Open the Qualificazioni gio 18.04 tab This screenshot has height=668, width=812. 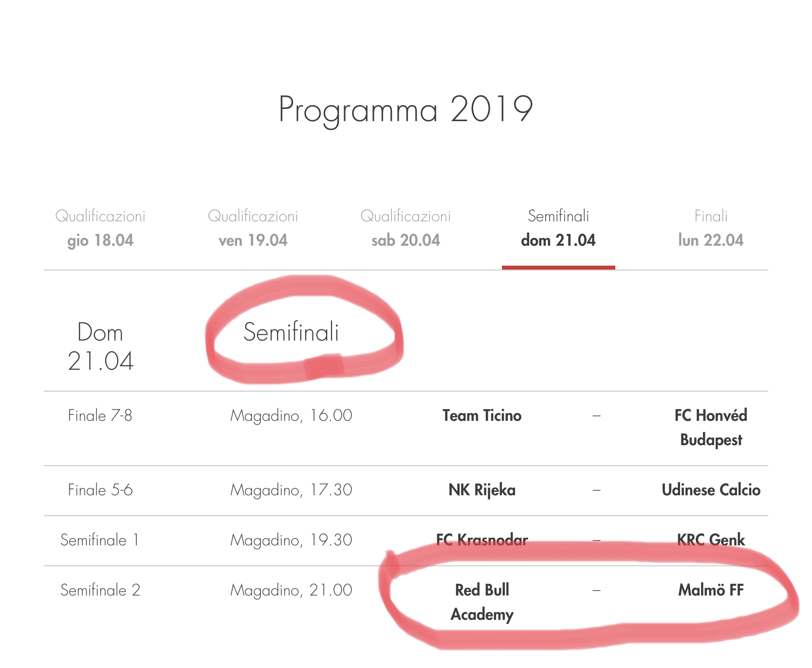coord(100,228)
